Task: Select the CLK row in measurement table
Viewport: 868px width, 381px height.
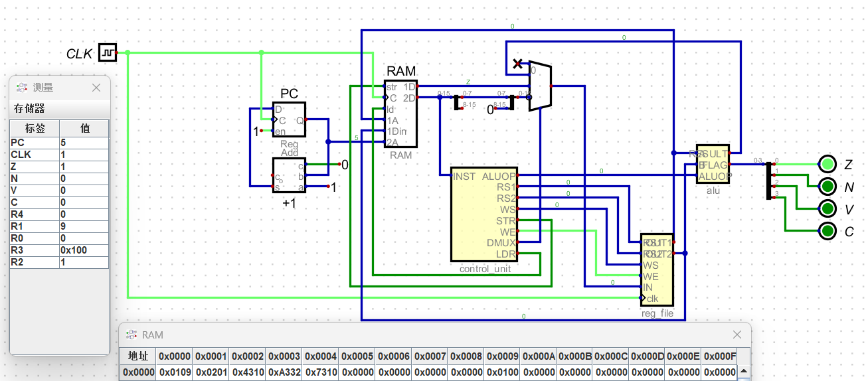Action: [x=59, y=154]
